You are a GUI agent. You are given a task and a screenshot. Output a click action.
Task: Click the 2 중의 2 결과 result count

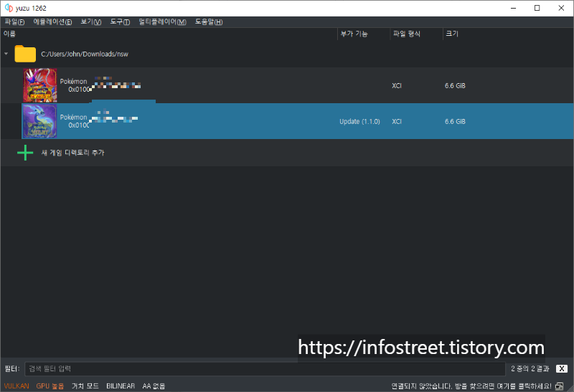530,368
